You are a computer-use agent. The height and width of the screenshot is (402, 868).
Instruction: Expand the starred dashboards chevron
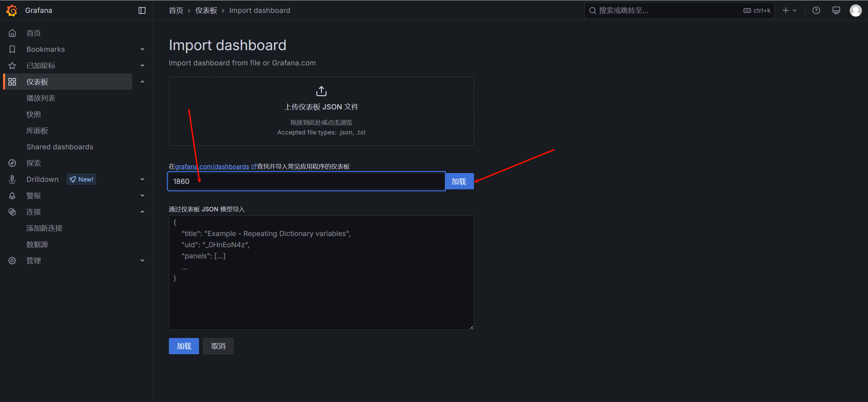142,66
